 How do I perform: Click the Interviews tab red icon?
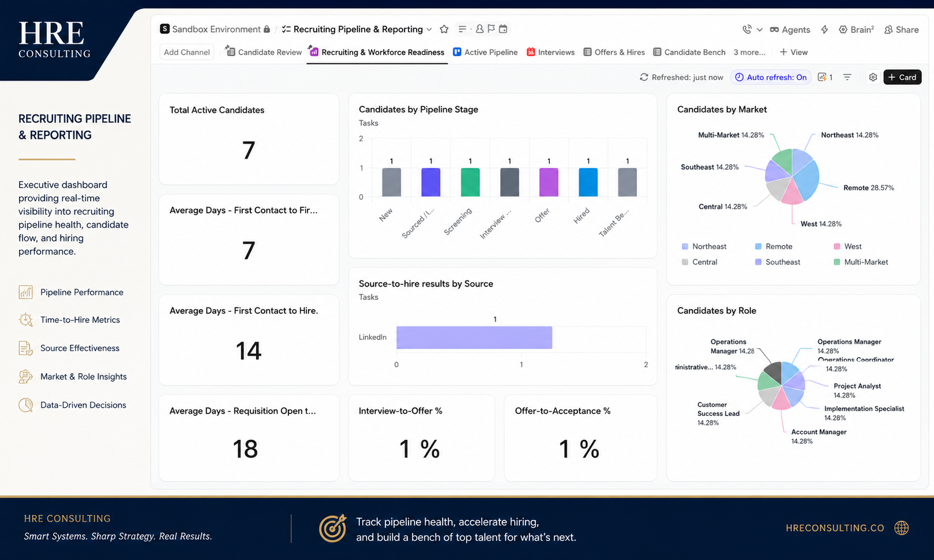[x=531, y=52]
